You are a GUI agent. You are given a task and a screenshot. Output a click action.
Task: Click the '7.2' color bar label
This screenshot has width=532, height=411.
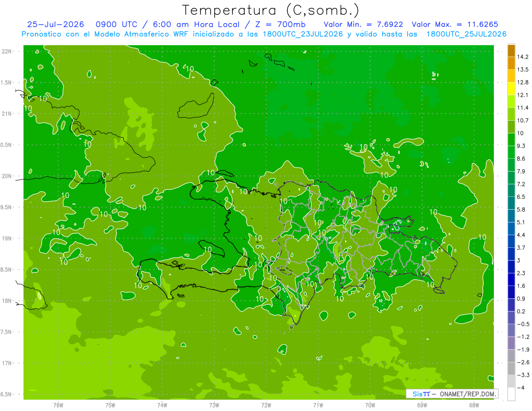click(x=522, y=184)
